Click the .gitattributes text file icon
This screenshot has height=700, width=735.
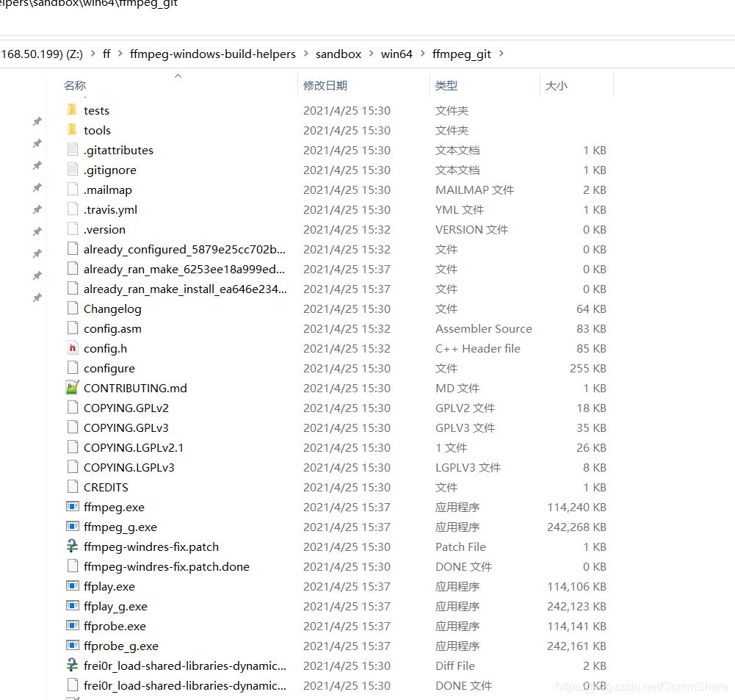click(72, 150)
